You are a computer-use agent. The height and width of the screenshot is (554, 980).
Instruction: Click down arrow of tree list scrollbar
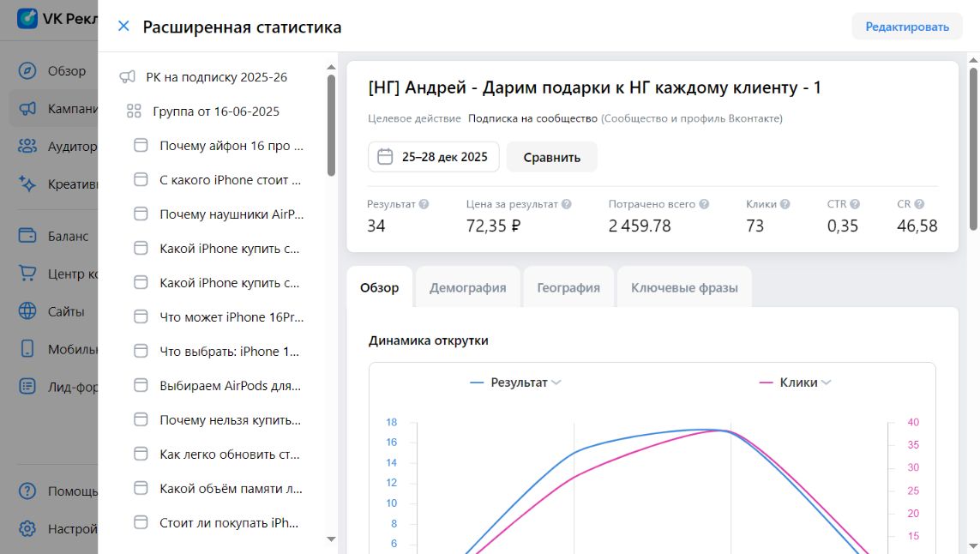pos(331,539)
